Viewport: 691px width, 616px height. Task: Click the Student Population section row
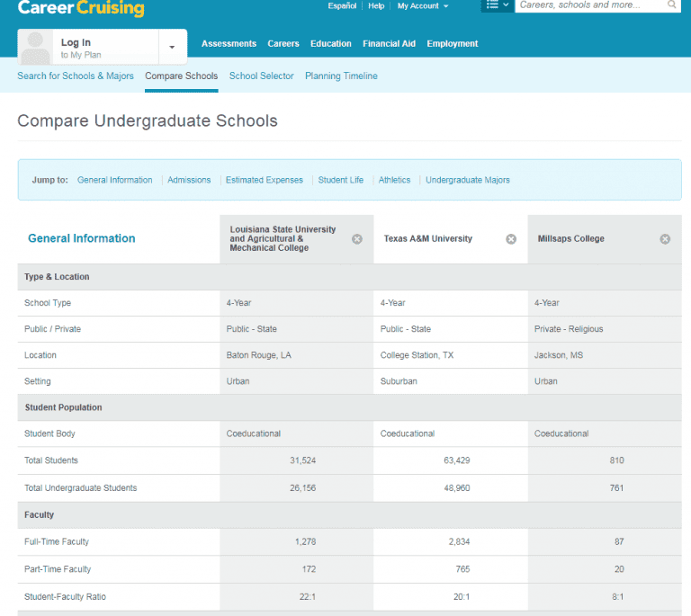[x=349, y=407]
